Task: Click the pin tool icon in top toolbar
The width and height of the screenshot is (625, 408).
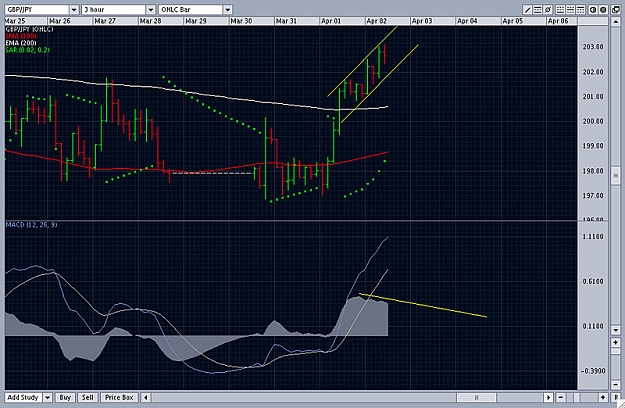Action: (x=548, y=10)
